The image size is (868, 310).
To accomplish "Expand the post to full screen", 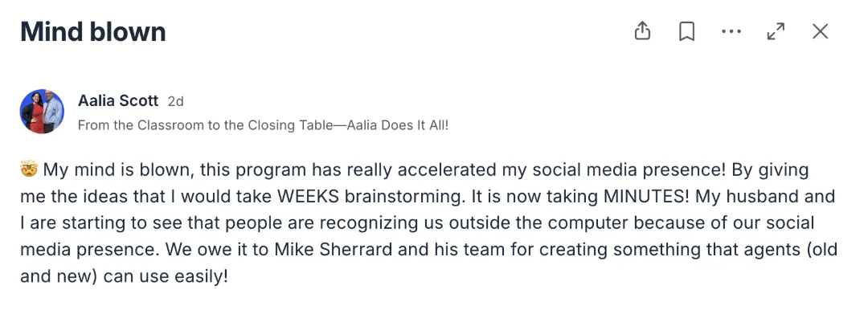I will [x=776, y=31].
